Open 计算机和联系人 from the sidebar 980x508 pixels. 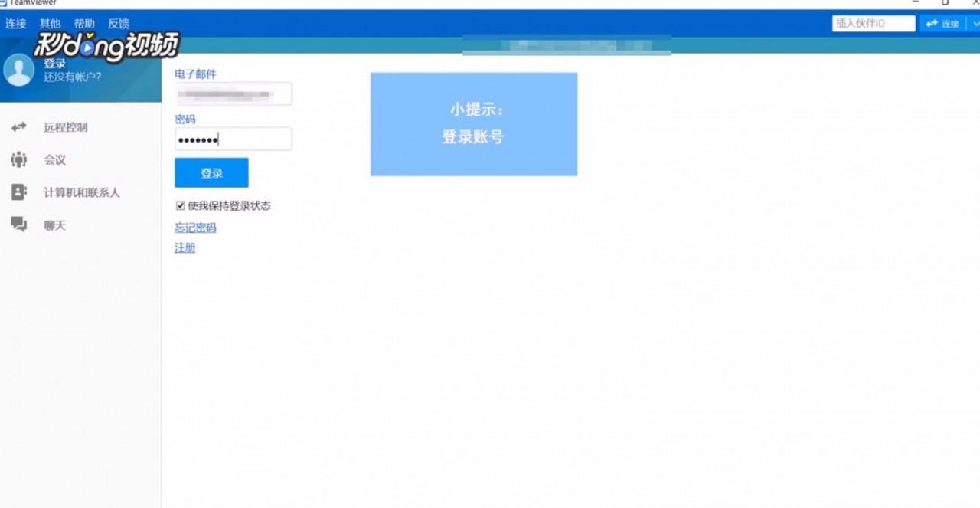point(81,192)
